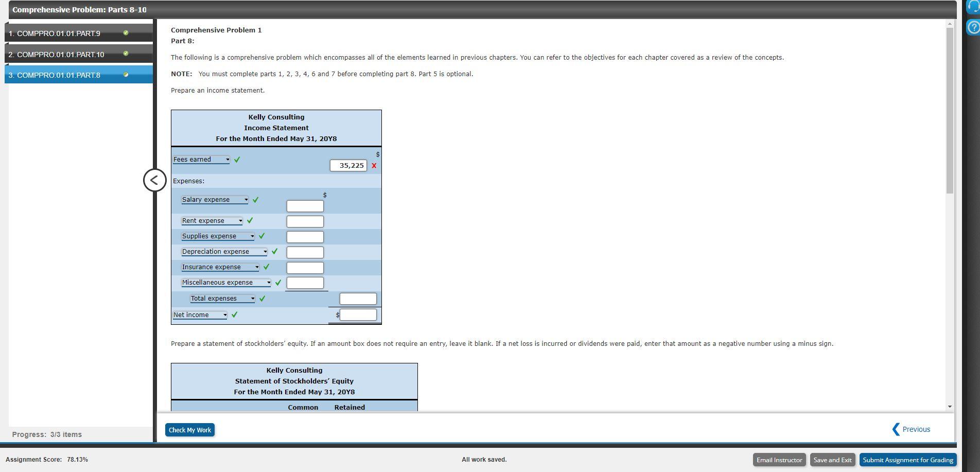The width and height of the screenshot is (980, 472).
Task: Click the green check beside Miscellaneous expense
Action: pos(278,283)
